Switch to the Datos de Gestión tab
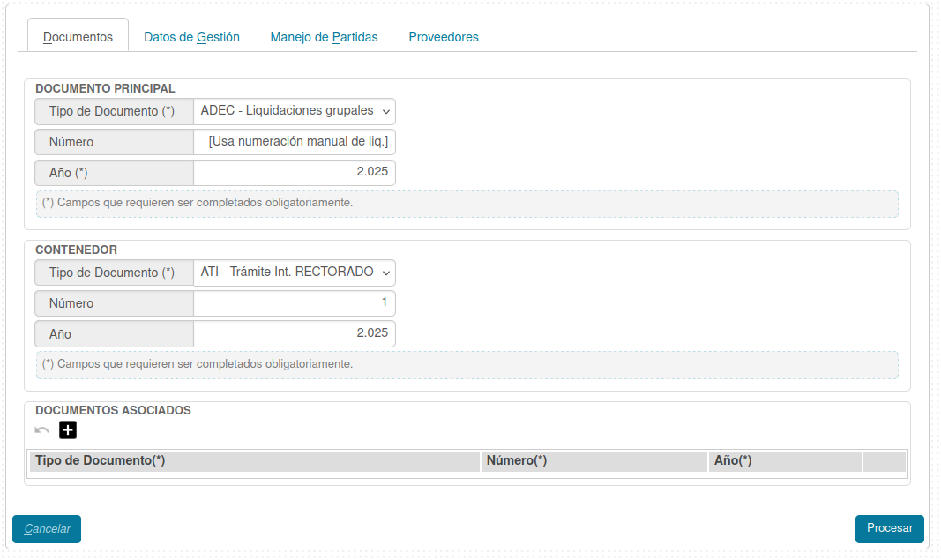 [x=191, y=37]
